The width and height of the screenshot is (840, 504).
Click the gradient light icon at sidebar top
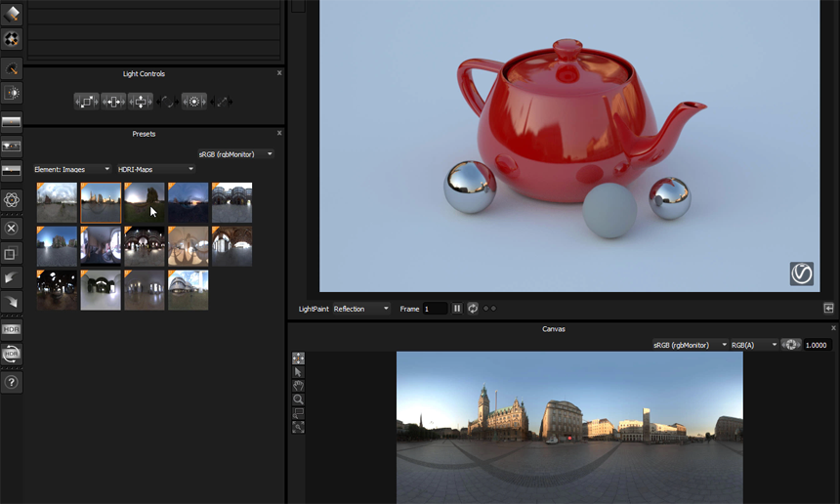[x=12, y=14]
